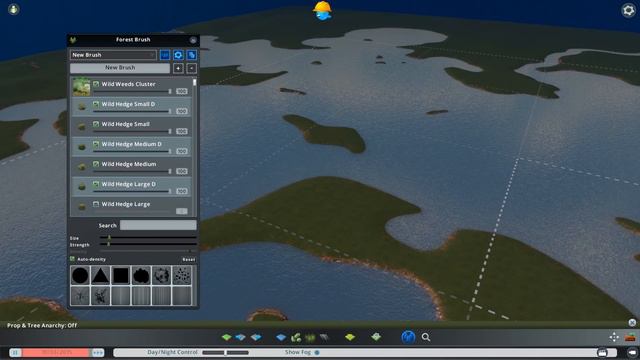Click the Search input field
640x360 pixels.
pos(158,225)
